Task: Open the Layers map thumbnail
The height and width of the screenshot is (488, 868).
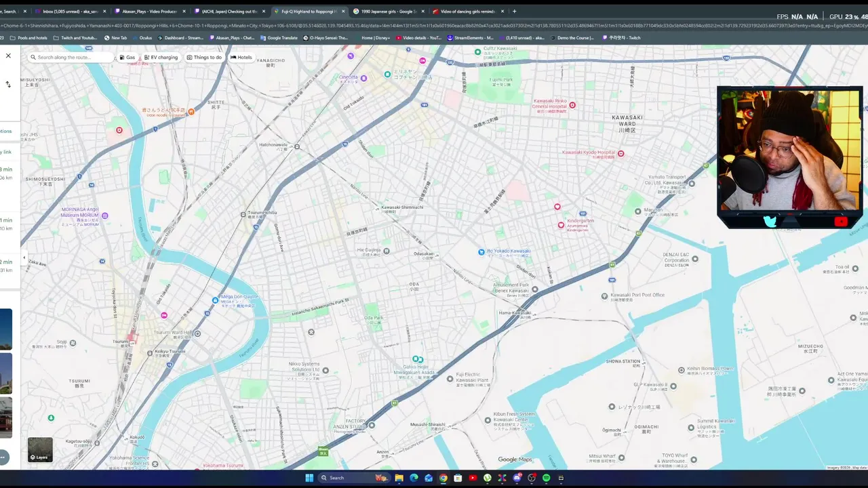Action: coord(40,450)
